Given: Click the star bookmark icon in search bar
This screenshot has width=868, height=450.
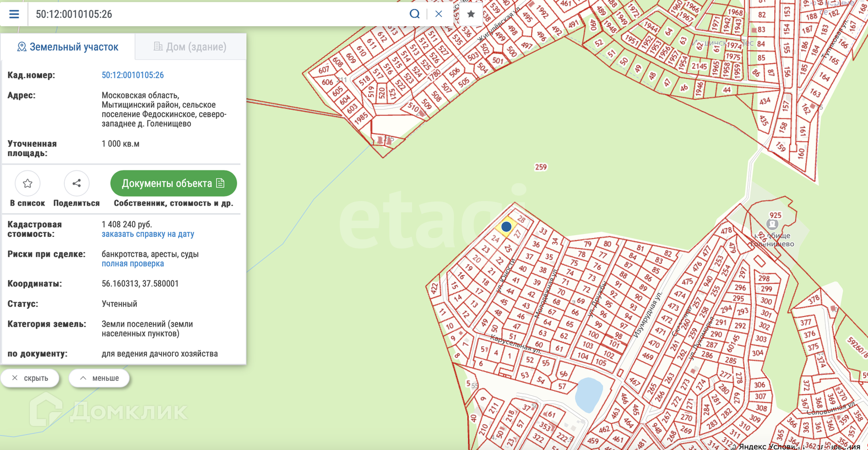Looking at the screenshot, I should (471, 14).
